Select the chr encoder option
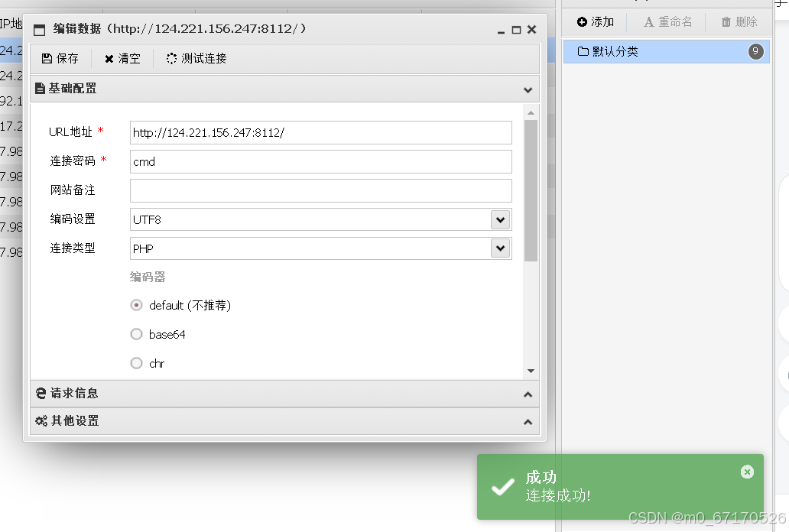Viewport: 789px width, 532px height. coord(136,363)
